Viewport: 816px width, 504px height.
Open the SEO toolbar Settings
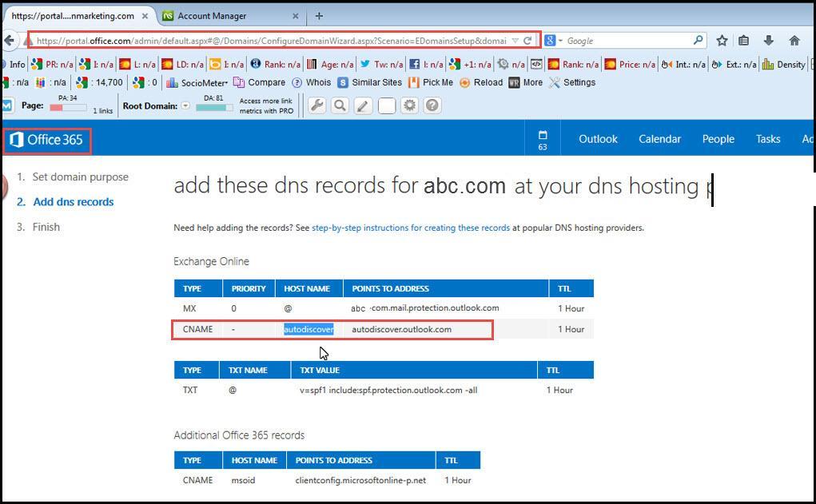click(x=572, y=82)
